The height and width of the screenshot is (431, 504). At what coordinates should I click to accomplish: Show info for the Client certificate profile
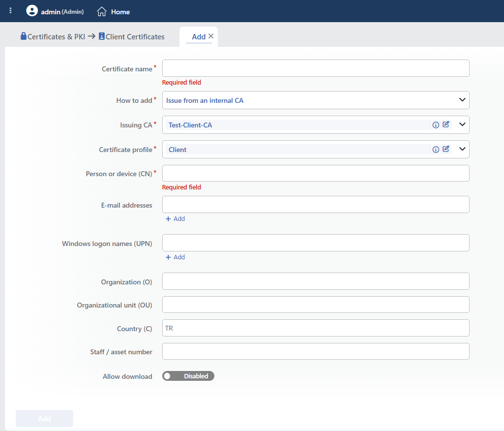point(436,149)
